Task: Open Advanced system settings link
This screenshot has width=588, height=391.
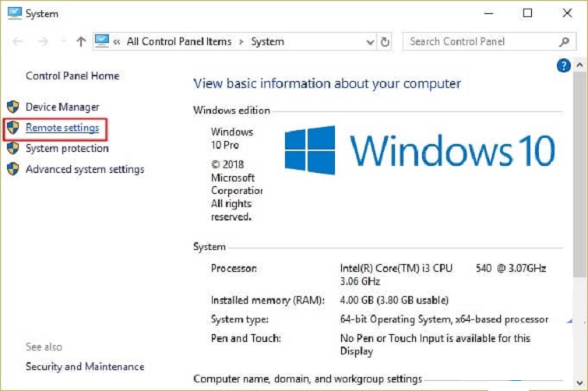Action: (x=85, y=170)
